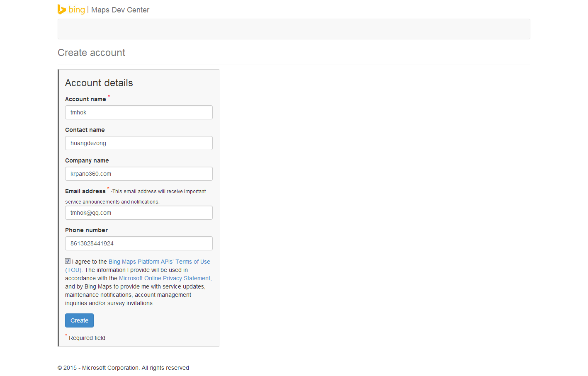Click the Create button
Viewport: 588px width, 376px height.
tap(79, 320)
